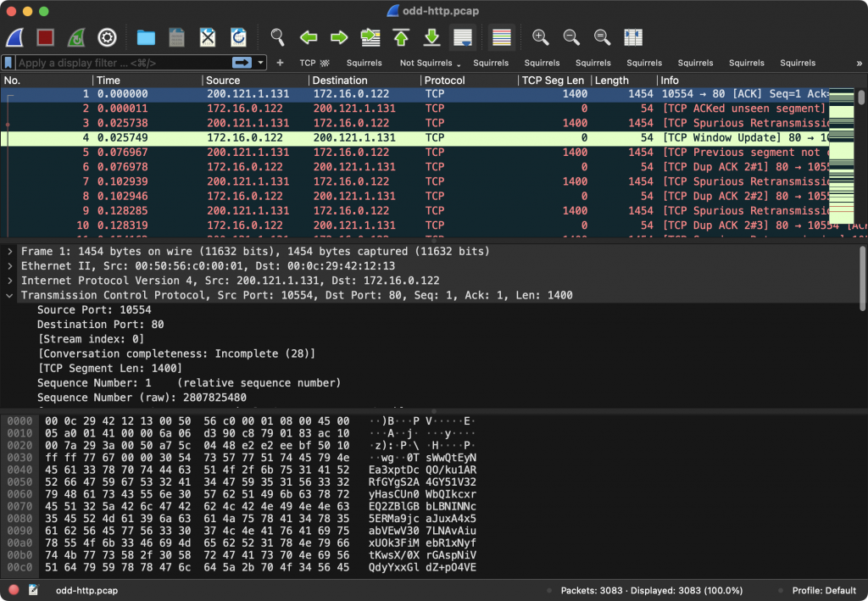Open the Not Squirrels filter button menu
Viewport: 868px width, 601px height.
click(430, 63)
